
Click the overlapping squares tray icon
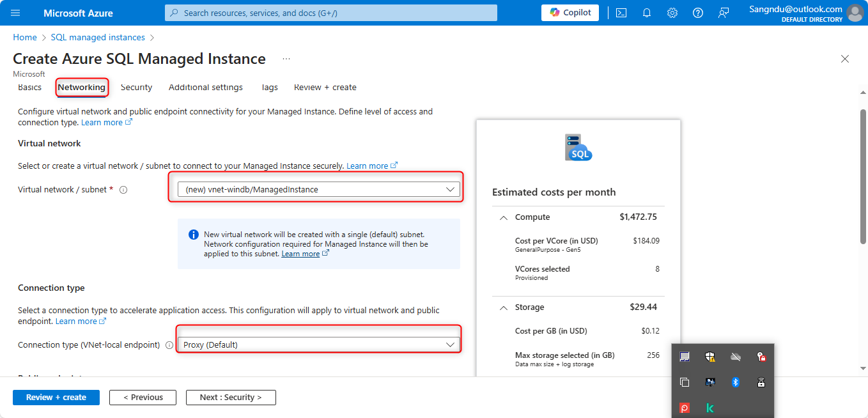tap(685, 382)
